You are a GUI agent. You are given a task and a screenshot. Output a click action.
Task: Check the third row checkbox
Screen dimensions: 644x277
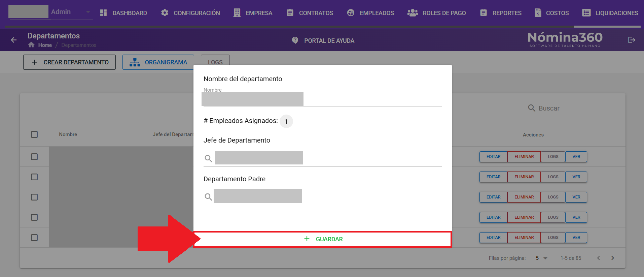pyautogui.click(x=34, y=197)
